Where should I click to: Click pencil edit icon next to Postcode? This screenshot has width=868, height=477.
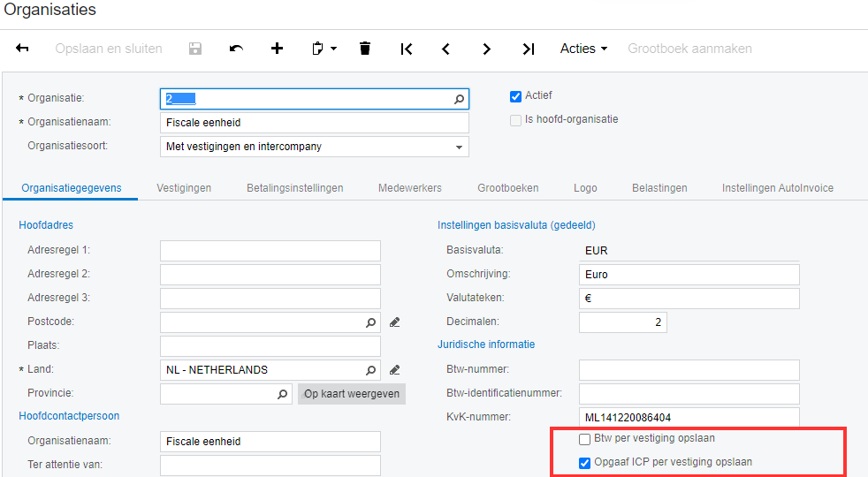click(x=395, y=322)
